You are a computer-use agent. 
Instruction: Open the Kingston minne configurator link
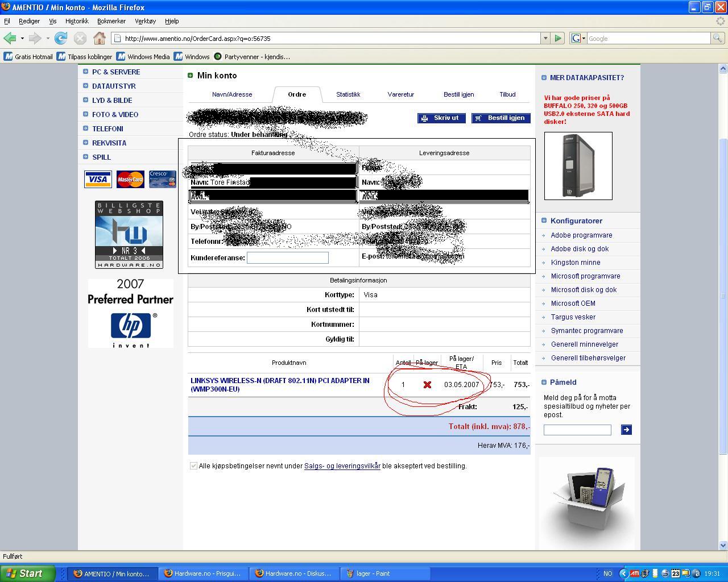coord(576,263)
